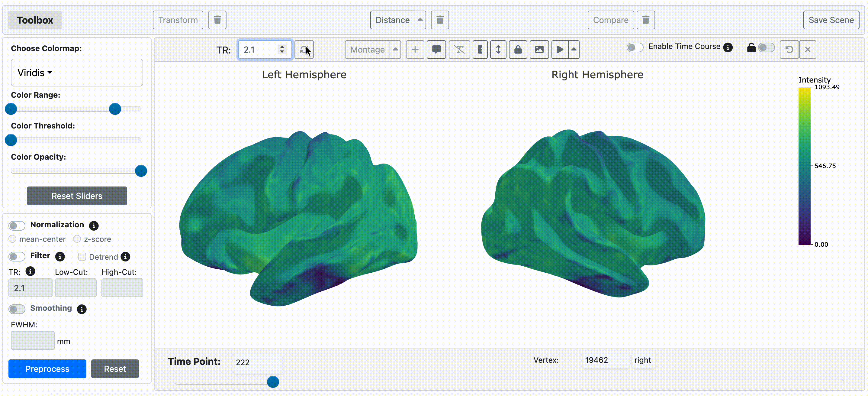Expand the Distance dropdown arrow
This screenshot has width=868, height=396.
pos(420,20)
